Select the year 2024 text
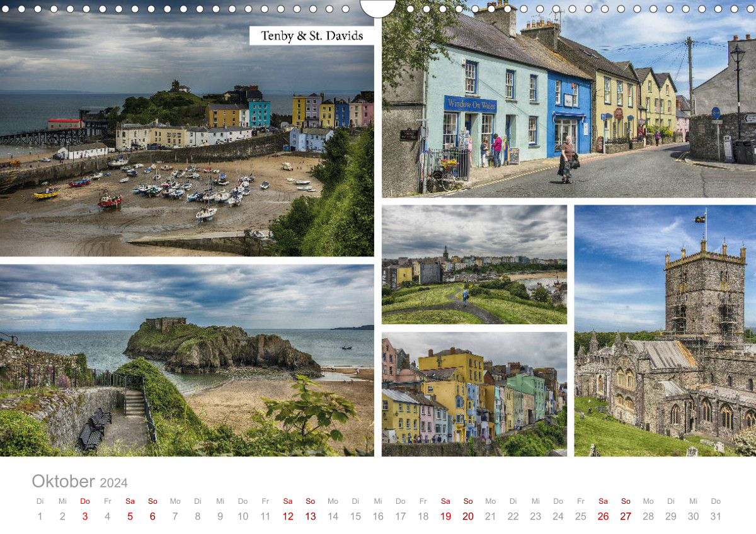 coord(113,483)
